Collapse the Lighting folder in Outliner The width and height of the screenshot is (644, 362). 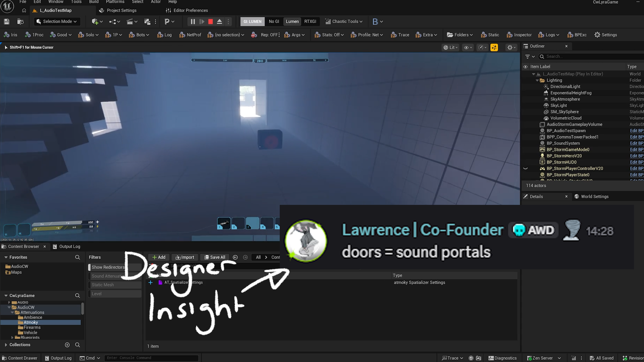coord(537,80)
